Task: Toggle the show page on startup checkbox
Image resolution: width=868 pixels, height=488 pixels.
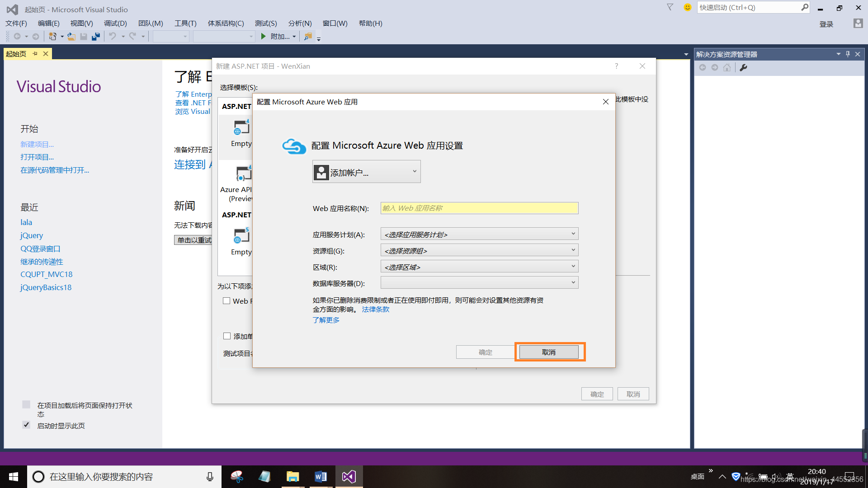Action: [26, 425]
